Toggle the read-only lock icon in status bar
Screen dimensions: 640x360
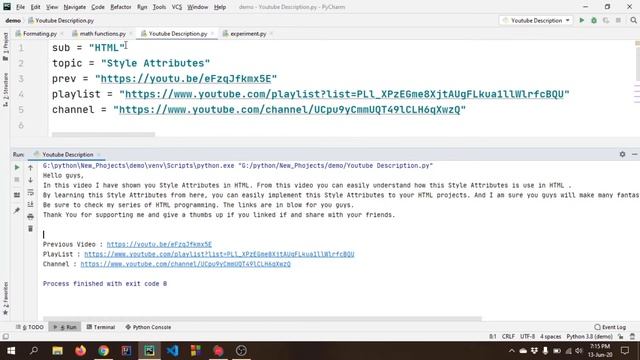[x=620, y=337]
